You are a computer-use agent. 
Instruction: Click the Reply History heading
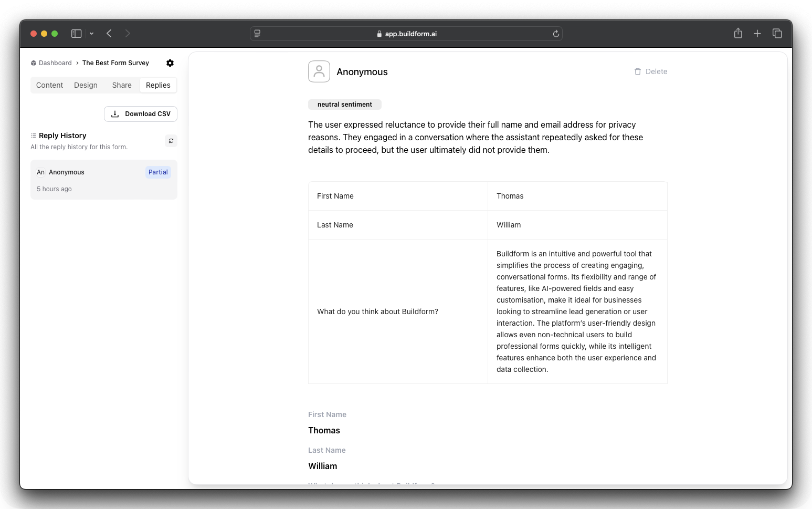62,136
